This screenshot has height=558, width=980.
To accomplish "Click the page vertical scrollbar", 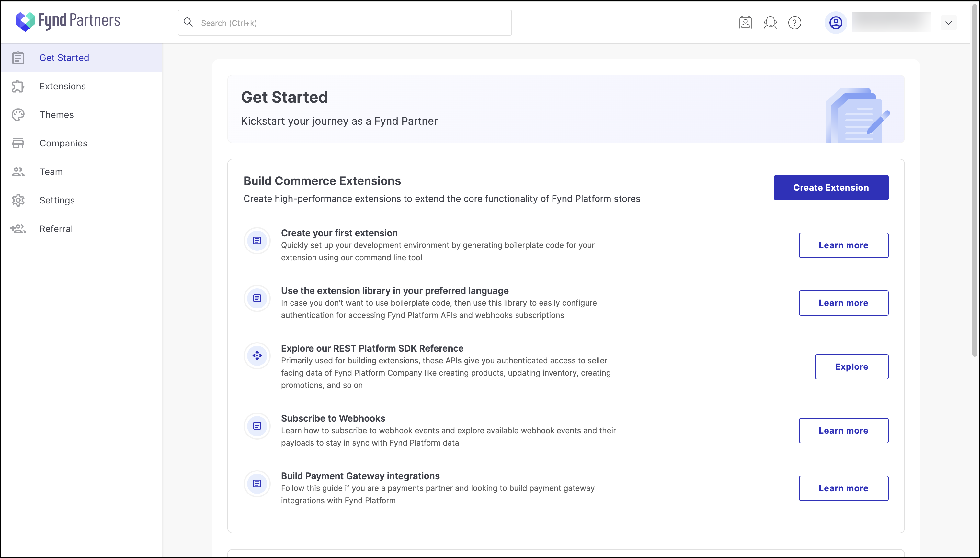I will [974, 180].
